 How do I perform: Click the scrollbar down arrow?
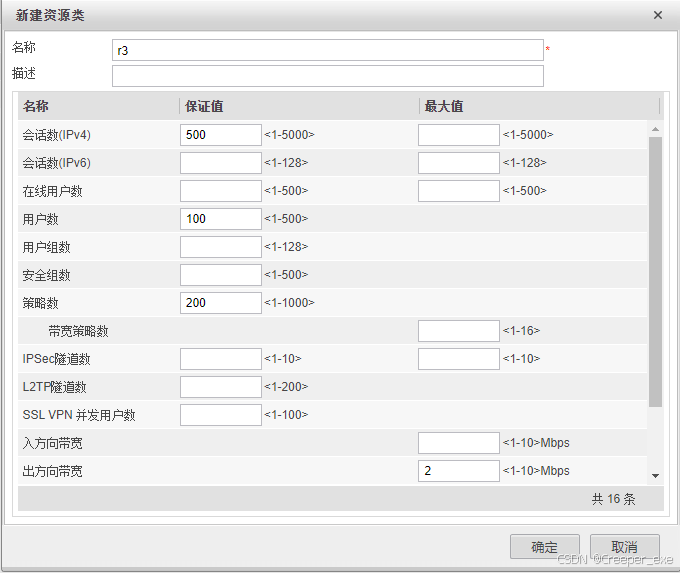point(655,476)
